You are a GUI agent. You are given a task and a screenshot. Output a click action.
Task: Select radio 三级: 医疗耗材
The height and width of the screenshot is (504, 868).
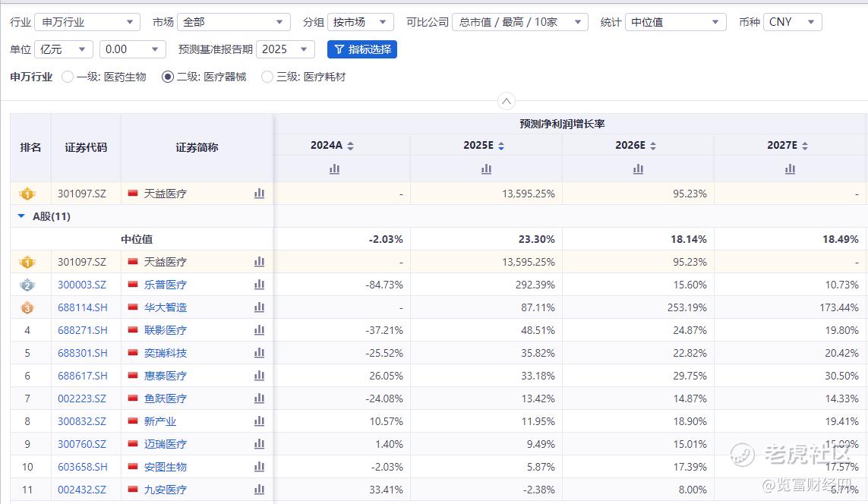click(267, 77)
